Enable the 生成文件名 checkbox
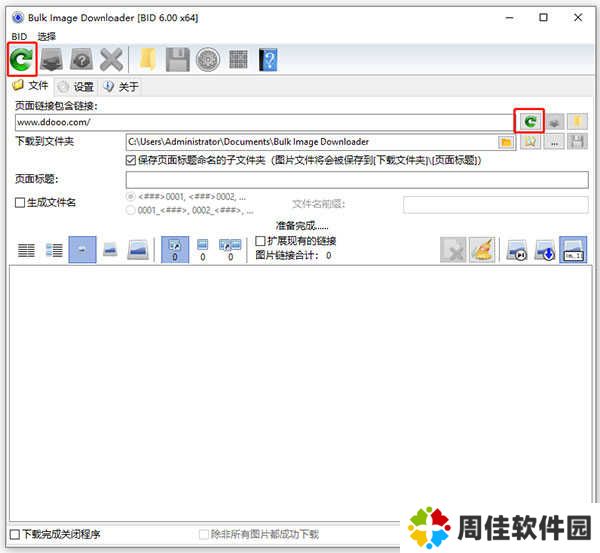This screenshot has width=600, height=553. 20,202
